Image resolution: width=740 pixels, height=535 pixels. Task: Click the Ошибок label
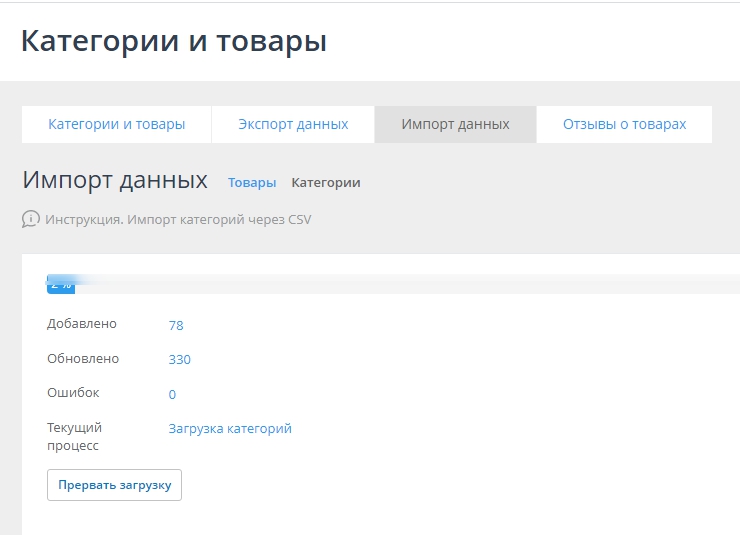click(73, 393)
